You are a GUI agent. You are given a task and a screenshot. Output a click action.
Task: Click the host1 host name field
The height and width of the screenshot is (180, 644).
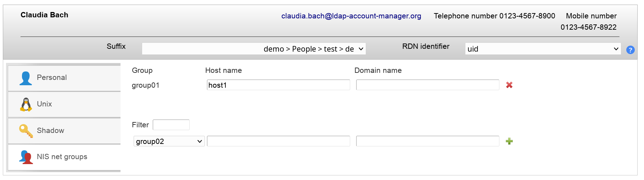tap(278, 85)
